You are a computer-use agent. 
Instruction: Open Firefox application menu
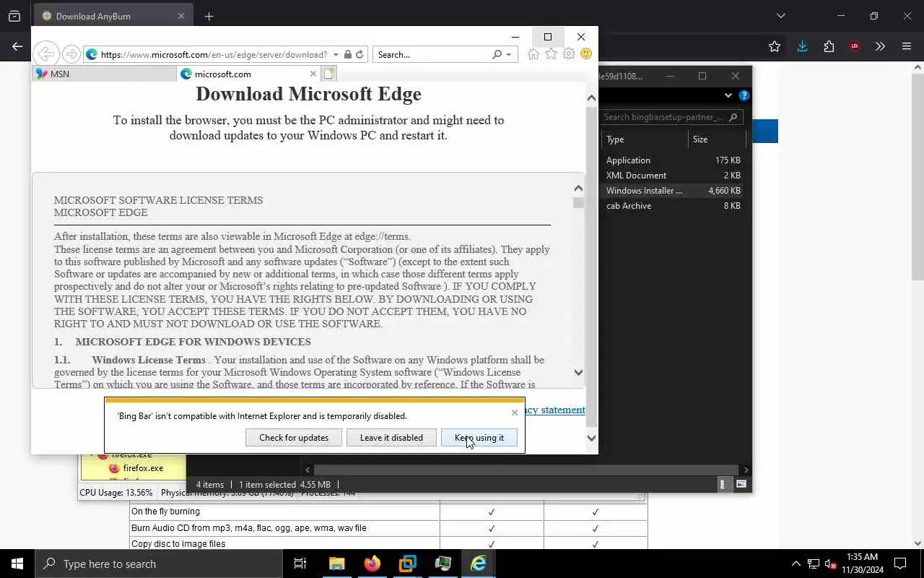[x=907, y=46]
